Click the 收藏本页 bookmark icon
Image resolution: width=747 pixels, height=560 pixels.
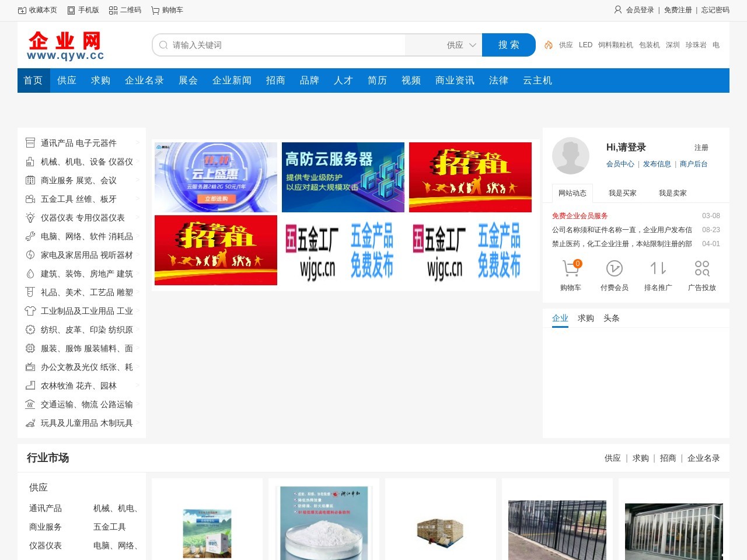[x=22, y=10]
